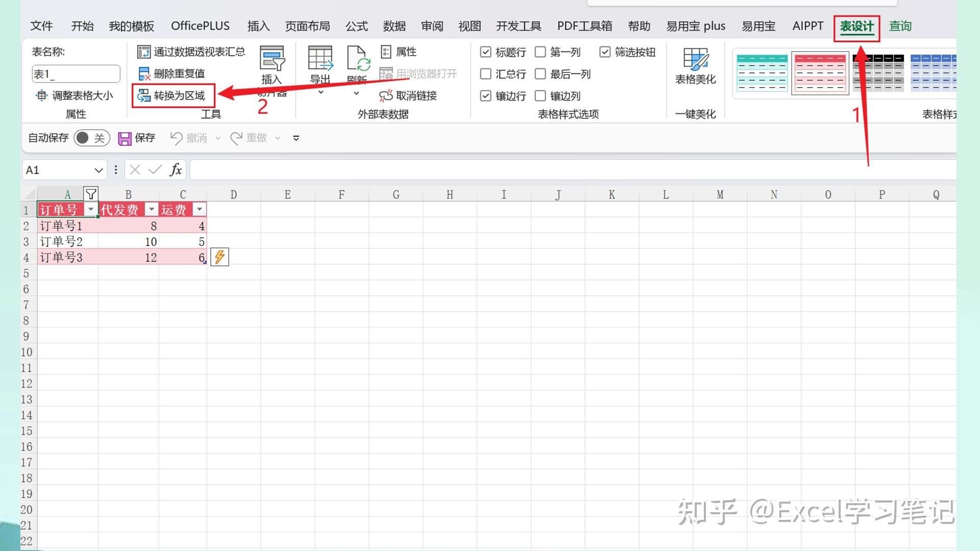The height and width of the screenshot is (551, 980).
Task: Open the 插入切片器 (Insert Slicer) tool
Action: [x=272, y=66]
